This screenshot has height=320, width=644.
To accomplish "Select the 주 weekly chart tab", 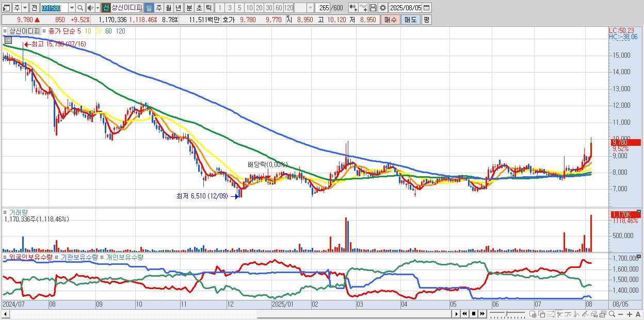I will click(158, 8).
